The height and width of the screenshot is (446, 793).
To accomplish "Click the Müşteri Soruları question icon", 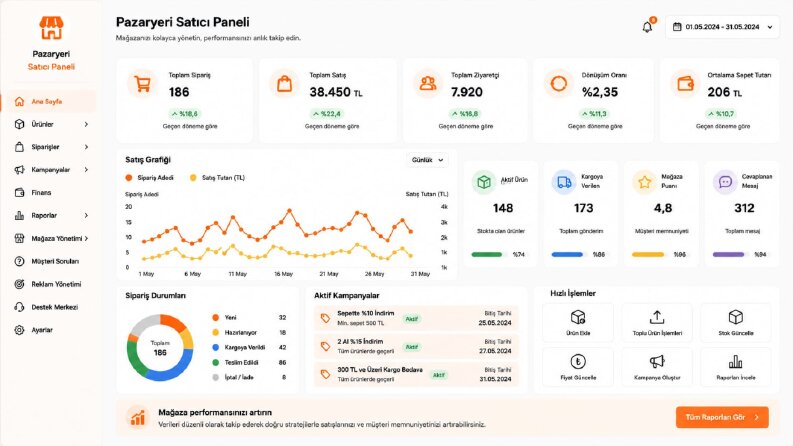I will tap(19, 261).
